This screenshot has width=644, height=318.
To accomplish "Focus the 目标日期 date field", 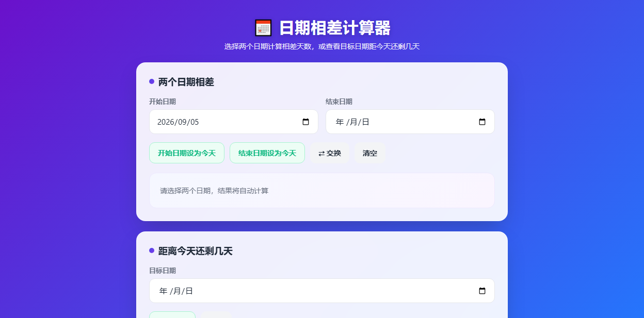I will (x=322, y=291).
